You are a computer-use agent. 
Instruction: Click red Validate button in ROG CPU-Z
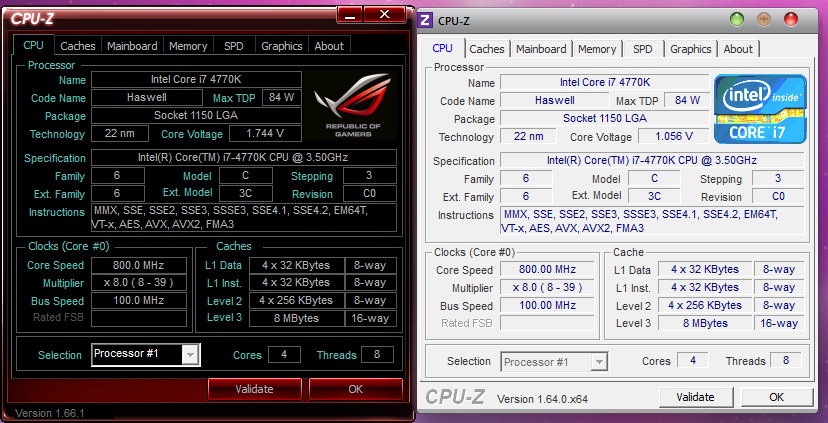click(255, 389)
